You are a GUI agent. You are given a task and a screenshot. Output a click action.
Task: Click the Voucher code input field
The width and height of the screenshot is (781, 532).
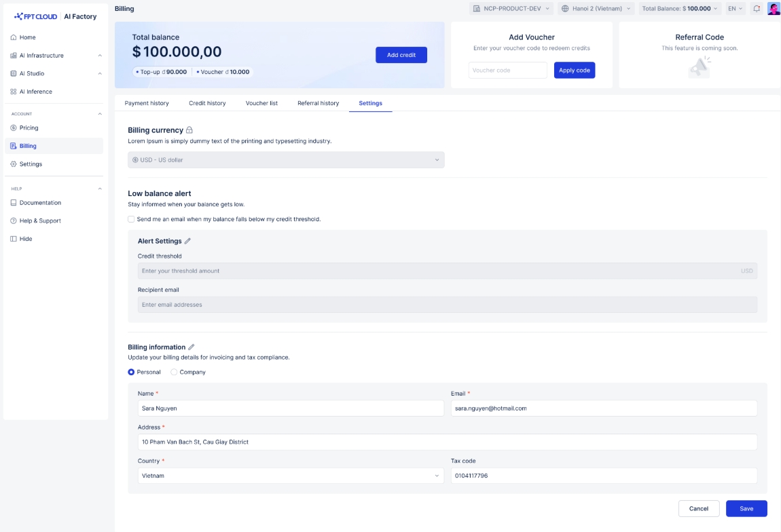coord(507,71)
